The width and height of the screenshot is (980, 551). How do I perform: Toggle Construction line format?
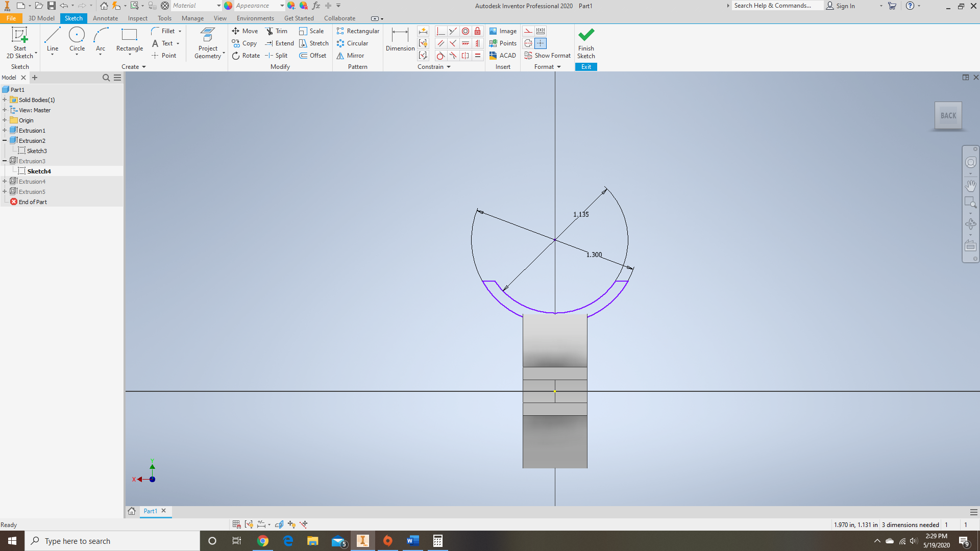pyautogui.click(x=528, y=31)
